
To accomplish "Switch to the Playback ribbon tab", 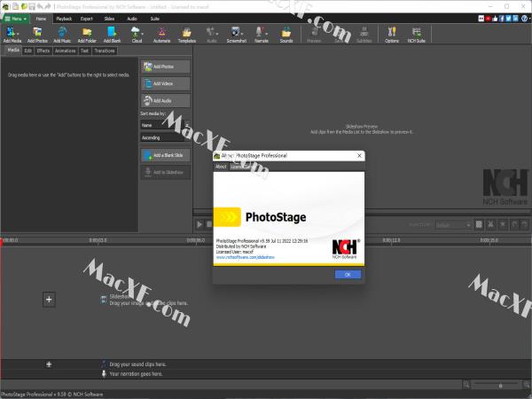I will pyautogui.click(x=64, y=19).
